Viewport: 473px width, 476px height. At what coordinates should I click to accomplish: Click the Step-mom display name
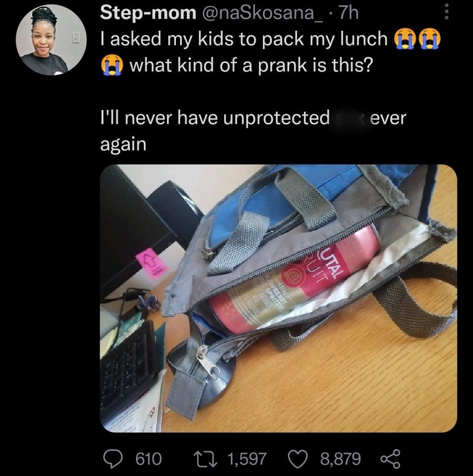click(148, 13)
